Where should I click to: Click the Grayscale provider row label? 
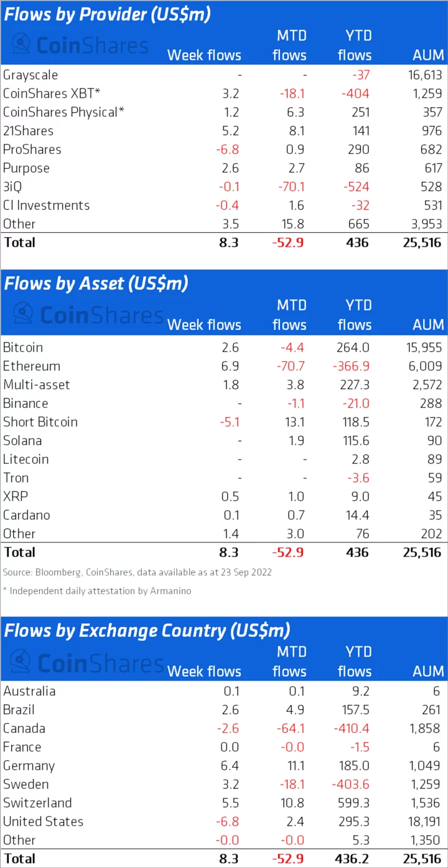[30, 75]
